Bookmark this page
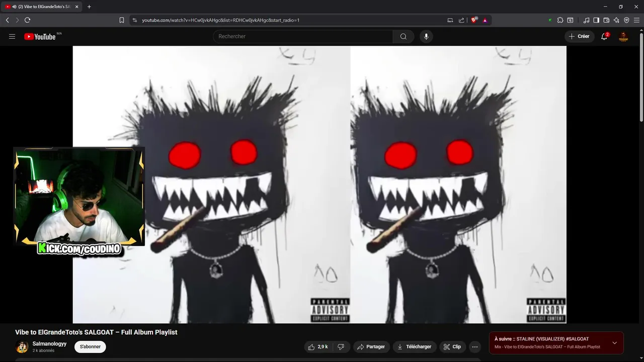This screenshot has height=362, width=644. point(122,20)
